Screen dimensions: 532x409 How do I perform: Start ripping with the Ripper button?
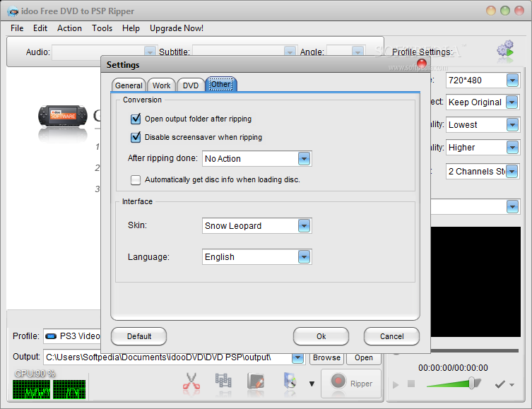point(351,384)
